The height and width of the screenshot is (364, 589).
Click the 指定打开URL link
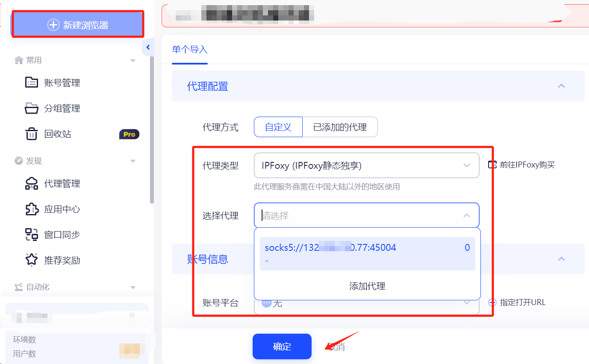click(x=517, y=302)
